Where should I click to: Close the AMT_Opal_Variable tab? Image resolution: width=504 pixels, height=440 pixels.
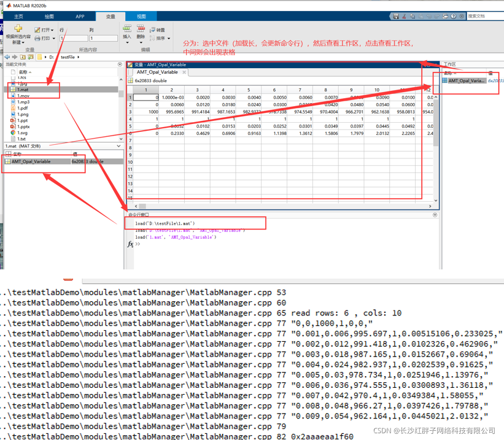click(184, 72)
